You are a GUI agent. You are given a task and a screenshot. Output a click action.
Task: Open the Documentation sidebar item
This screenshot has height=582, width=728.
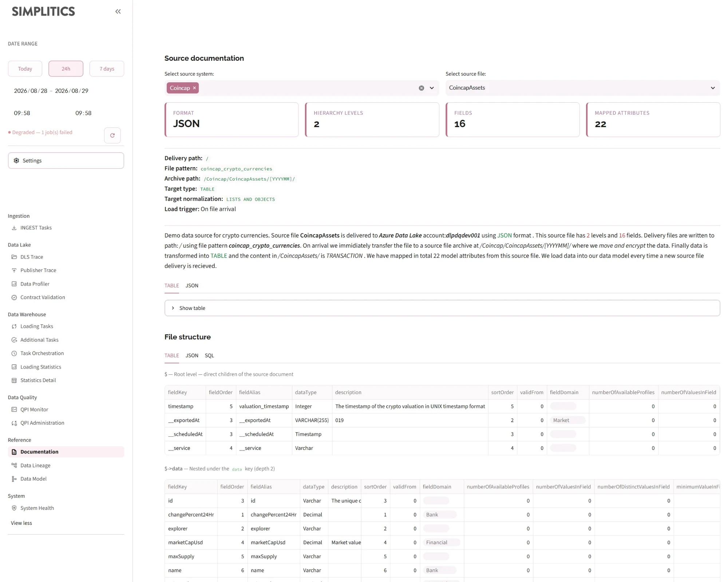tap(66, 452)
